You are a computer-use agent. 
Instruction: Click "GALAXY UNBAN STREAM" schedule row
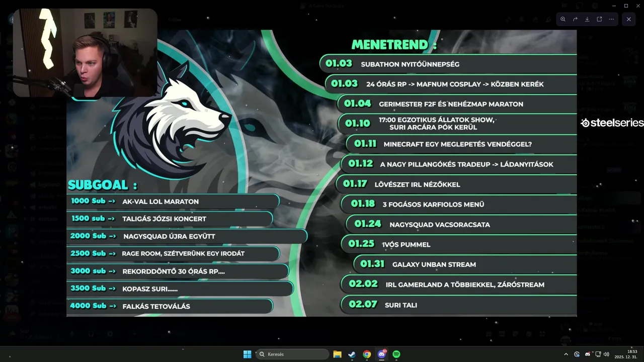tap(465, 264)
